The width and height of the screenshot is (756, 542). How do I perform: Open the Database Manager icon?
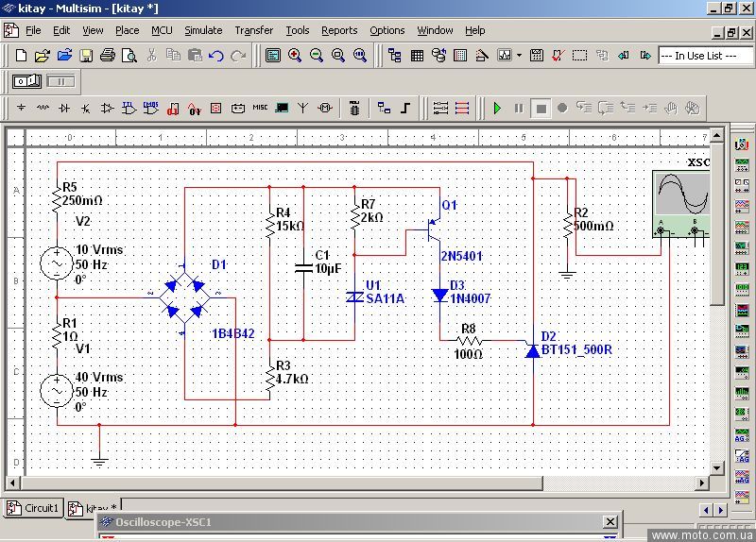tap(438, 56)
